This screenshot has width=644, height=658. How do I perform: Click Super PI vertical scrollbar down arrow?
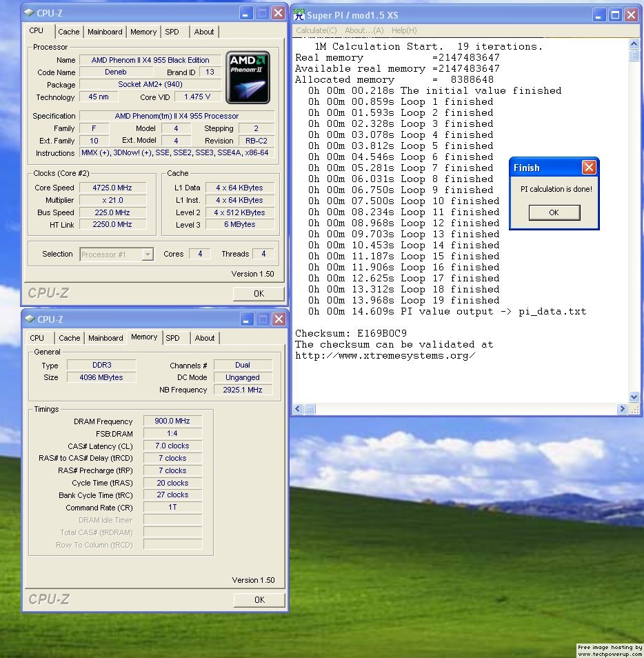click(634, 397)
